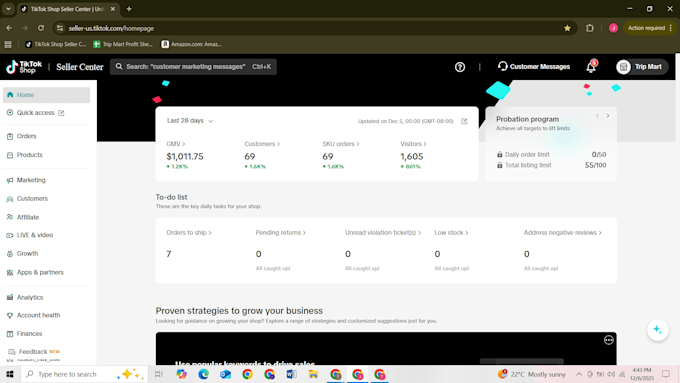Open the Chrome apps grid icon
This screenshot has height=383, width=680.
coord(8,44)
